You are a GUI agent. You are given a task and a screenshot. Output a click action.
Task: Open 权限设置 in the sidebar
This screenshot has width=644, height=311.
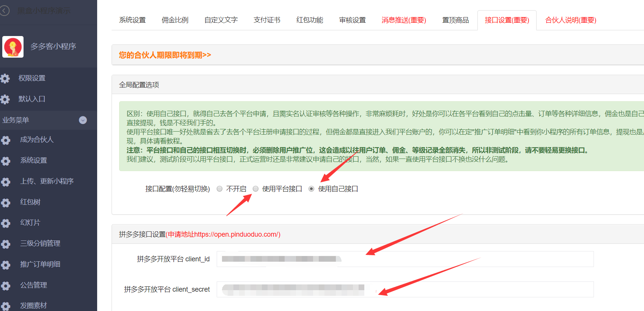pyautogui.click(x=32, y=78)
